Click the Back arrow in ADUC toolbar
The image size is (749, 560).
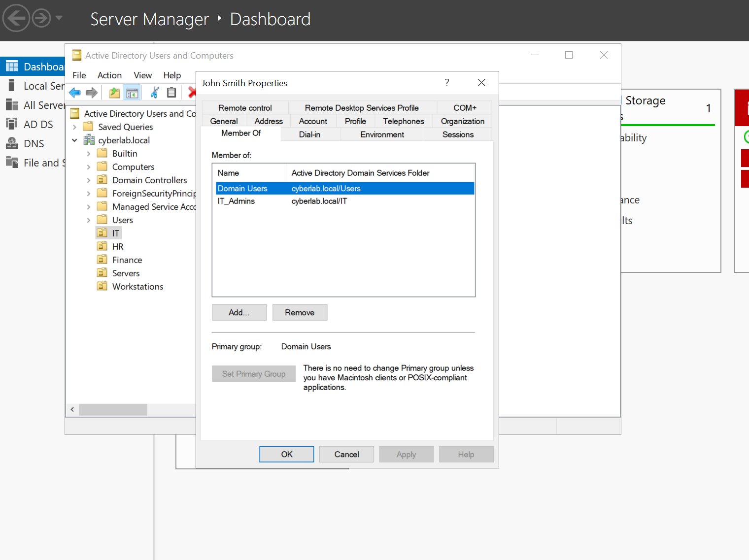pos(75,93)
